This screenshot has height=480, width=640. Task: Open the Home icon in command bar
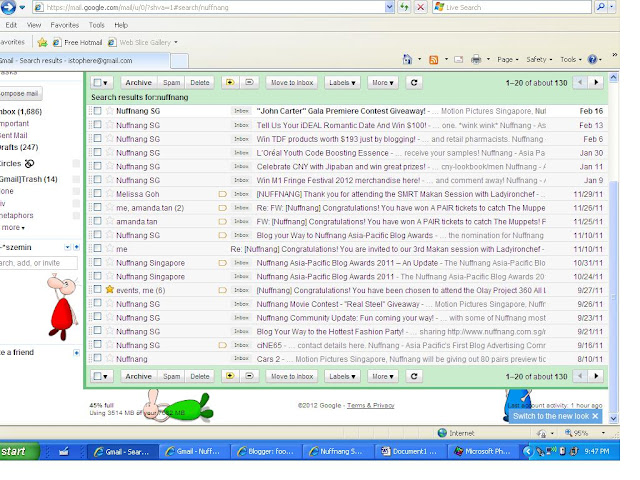407,60
